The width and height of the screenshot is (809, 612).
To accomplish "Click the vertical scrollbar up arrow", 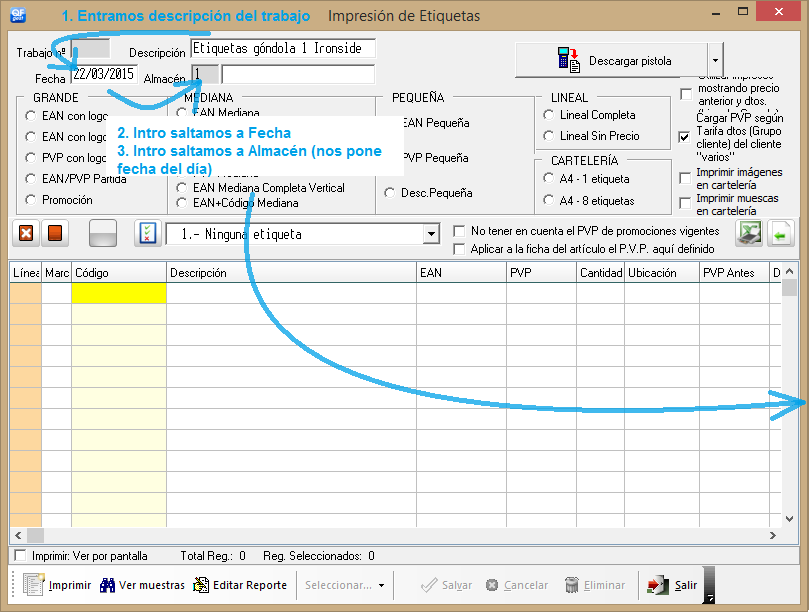I will [789, 271].
